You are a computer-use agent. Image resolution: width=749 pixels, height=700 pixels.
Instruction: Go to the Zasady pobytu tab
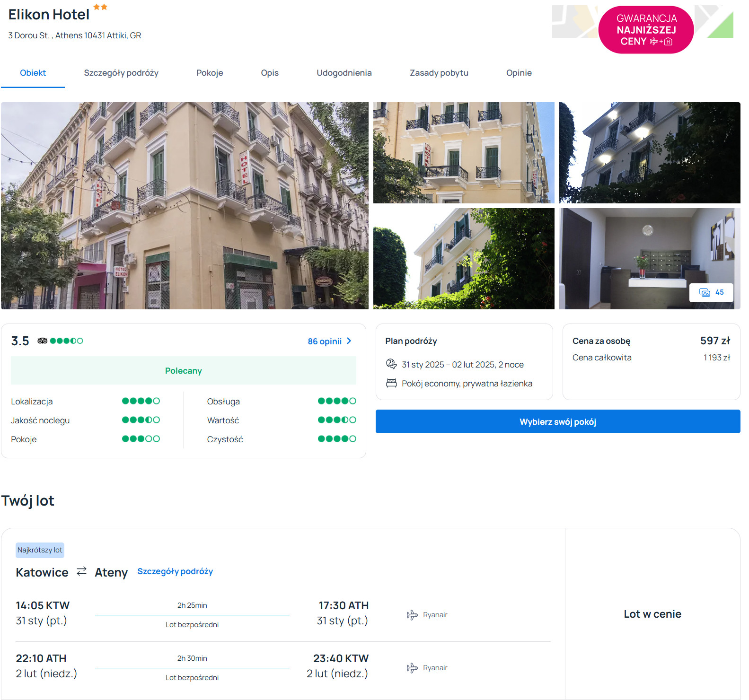(x=439, y=73)
